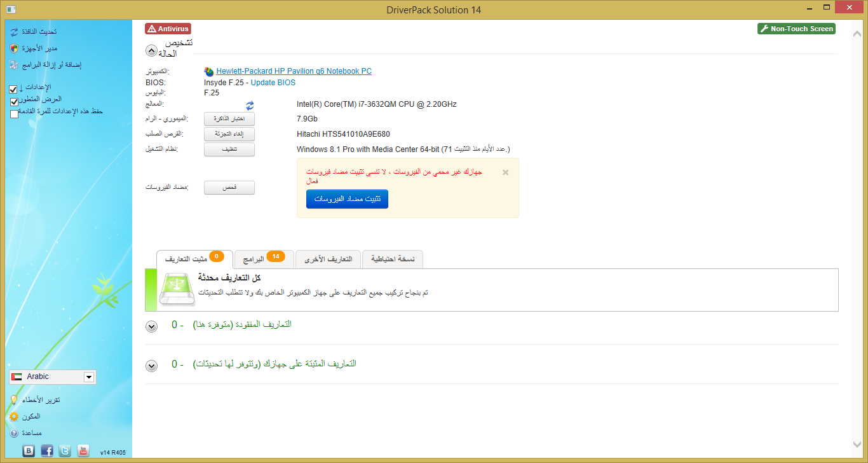Click the v14 R405 version text

pos(113,453)
